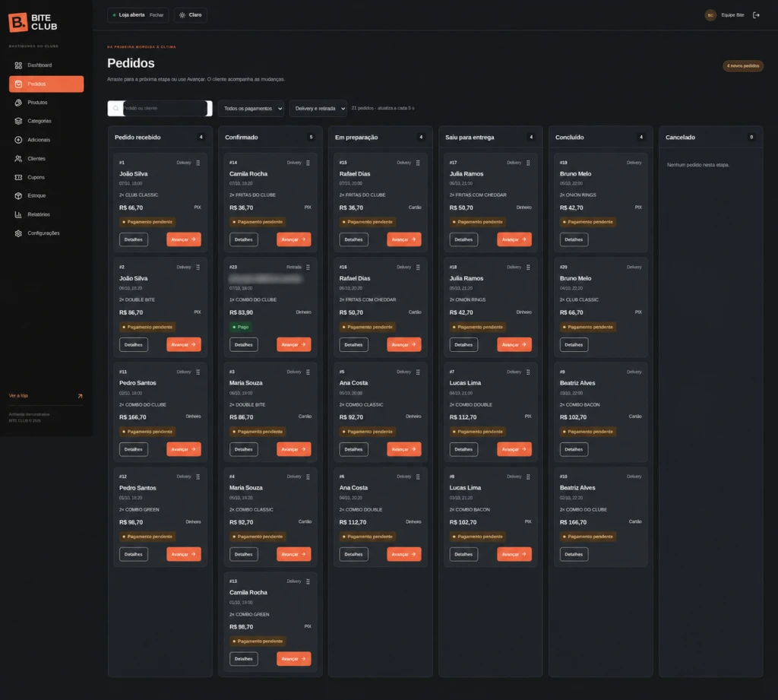Open the Adicionais section
This screenshot has height=700, width=778.
point(46,140)
